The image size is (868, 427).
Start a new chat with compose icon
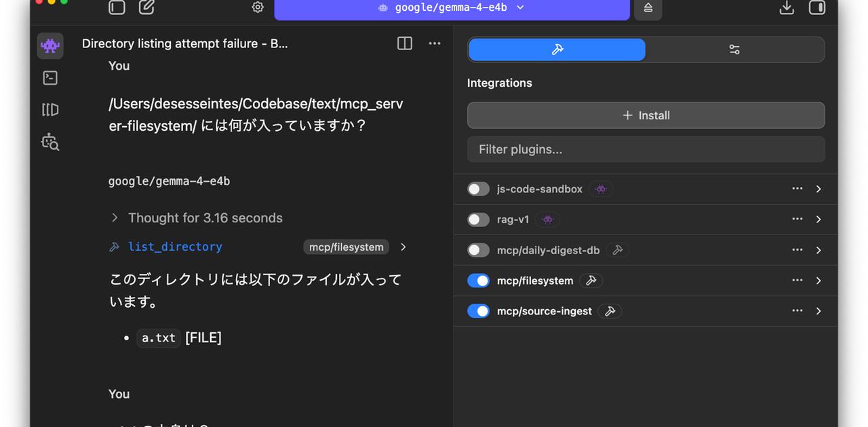click(x=146, y=7)
